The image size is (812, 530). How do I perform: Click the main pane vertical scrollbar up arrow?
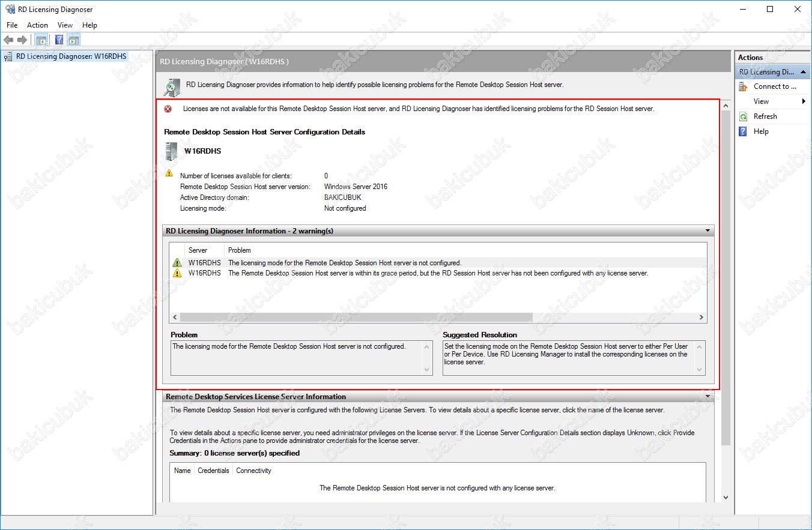pos(726,105)
